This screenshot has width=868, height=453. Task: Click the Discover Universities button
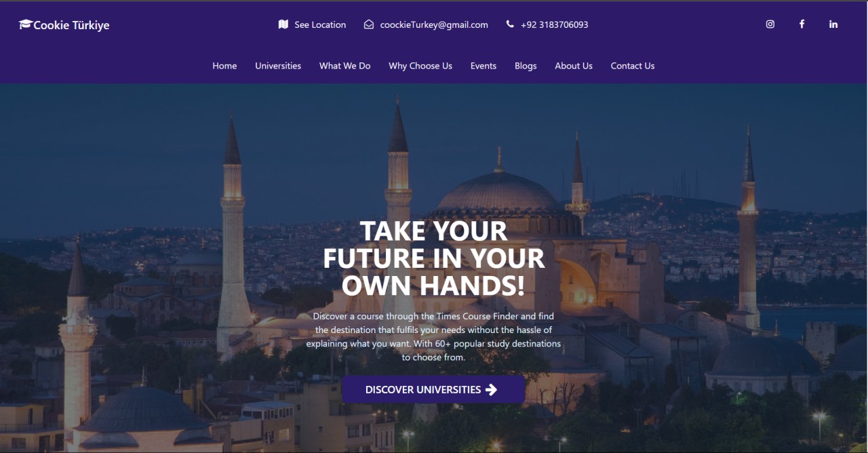click(433, 389)
